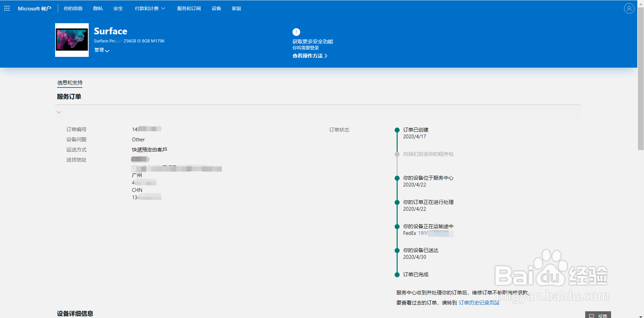Click the Surface device title heading
Viewport: 644px width, 318px height.
coord(111,31)
